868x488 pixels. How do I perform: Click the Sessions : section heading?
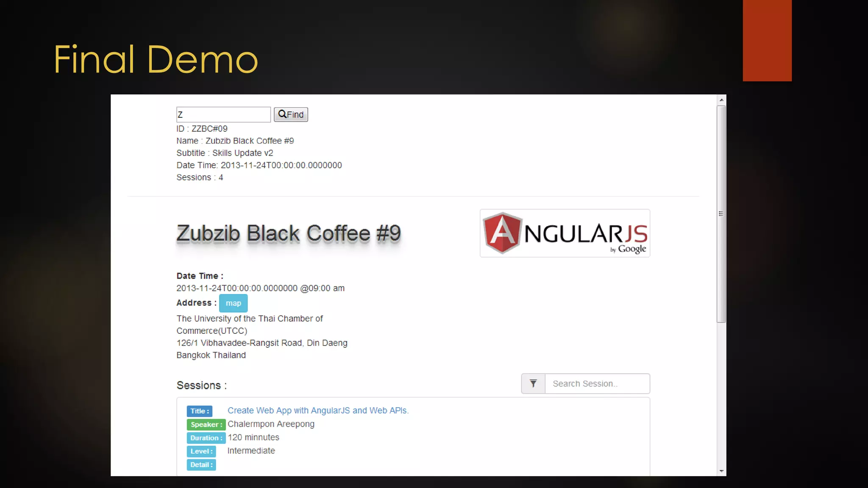202,385
